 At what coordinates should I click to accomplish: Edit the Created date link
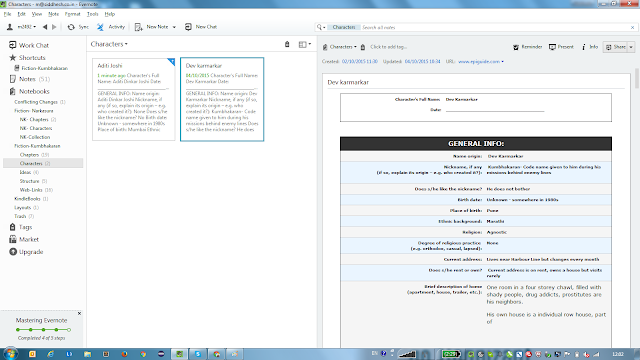[x=360, y=62]
